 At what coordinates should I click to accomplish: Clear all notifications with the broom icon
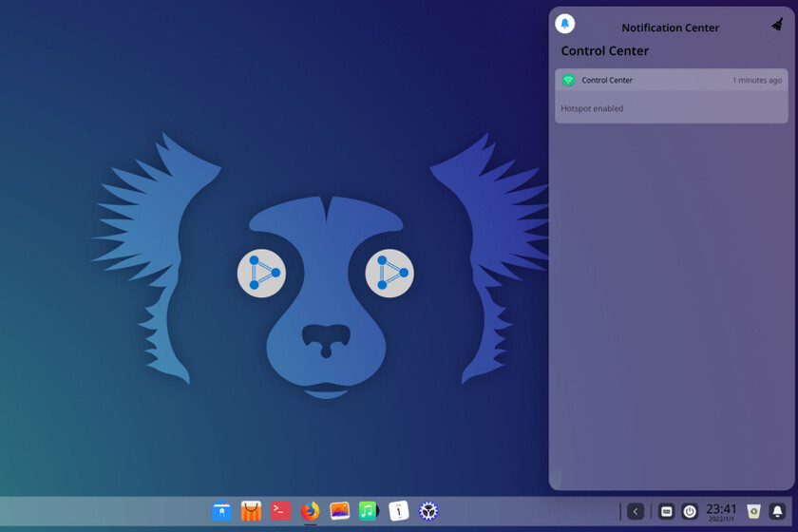click(x=777, y=25)
